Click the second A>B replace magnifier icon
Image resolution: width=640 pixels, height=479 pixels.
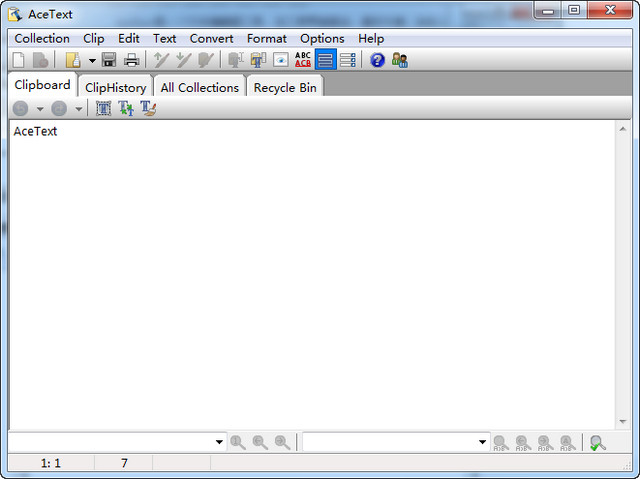point(523,443)
